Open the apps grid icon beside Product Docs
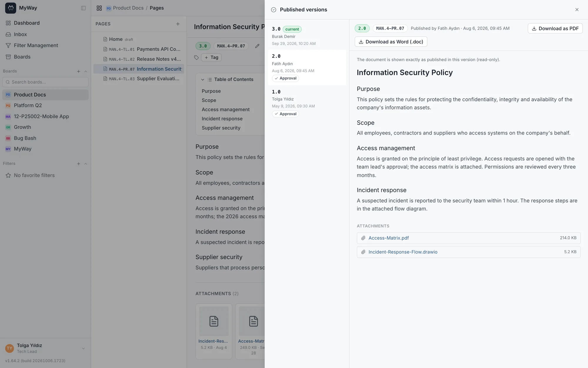The width and height of the screenshot is (588, 368). click(x=99, y=8)
